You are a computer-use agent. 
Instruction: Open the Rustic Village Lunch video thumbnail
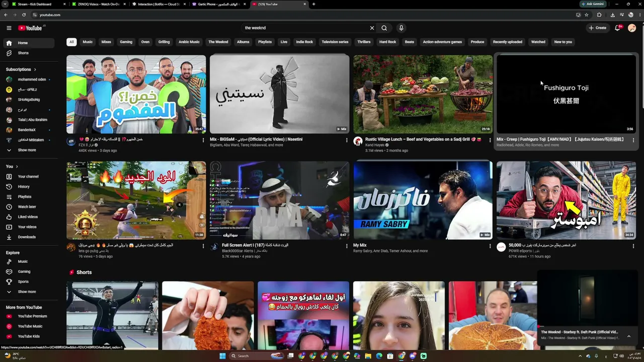click(x=423, y=94)
